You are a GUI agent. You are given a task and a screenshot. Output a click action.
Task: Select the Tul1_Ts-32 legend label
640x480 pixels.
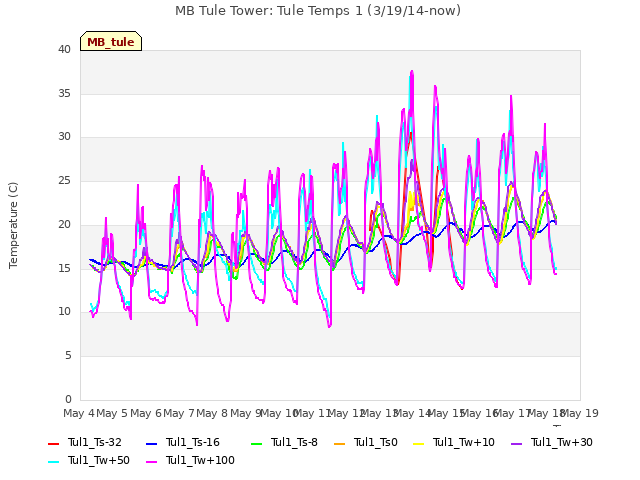[95, 442]
